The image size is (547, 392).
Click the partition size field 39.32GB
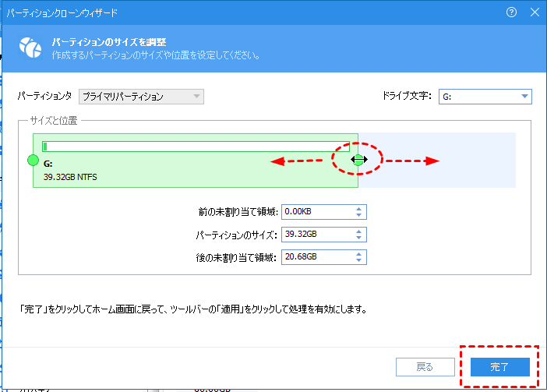(323, 235)
